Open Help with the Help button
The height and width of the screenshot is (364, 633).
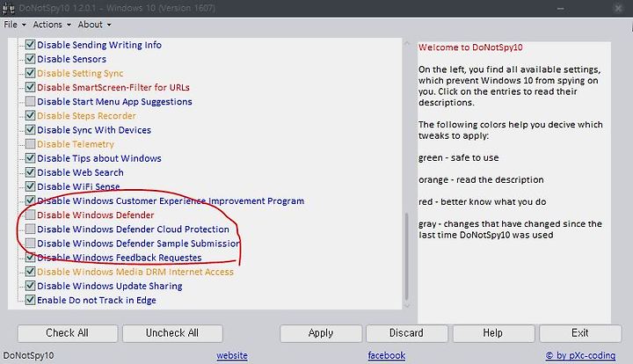[x=493, y=333]
